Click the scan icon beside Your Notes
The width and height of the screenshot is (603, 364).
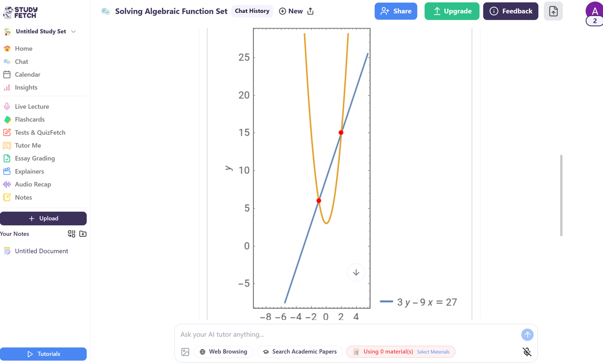pos(72,234)
